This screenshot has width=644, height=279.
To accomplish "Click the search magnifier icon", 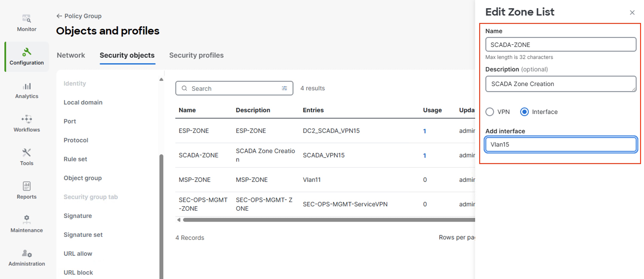I will 184,88.
